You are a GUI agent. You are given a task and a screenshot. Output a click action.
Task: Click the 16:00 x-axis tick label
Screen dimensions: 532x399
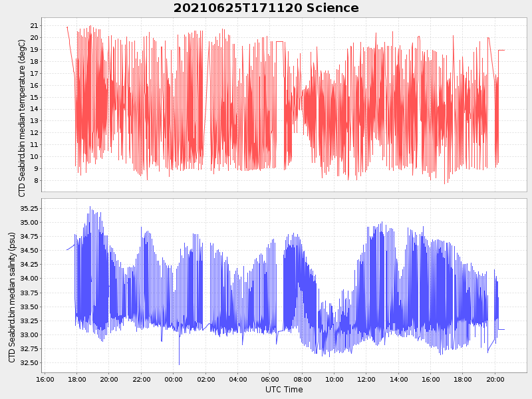point(45,379)
